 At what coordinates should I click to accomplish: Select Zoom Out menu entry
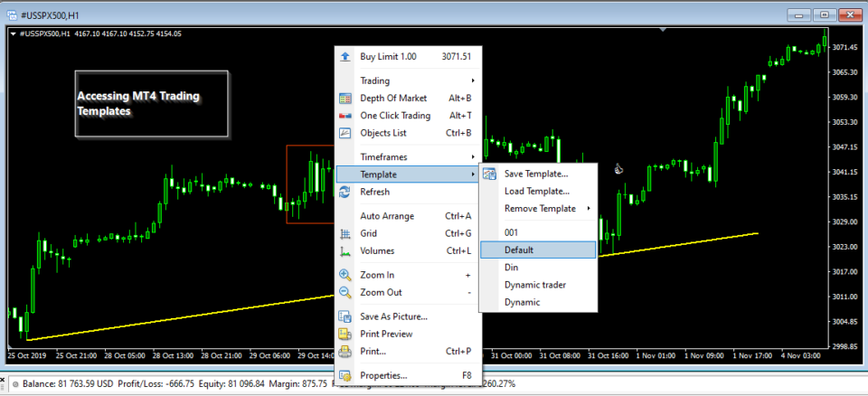[x=408, y=292]
